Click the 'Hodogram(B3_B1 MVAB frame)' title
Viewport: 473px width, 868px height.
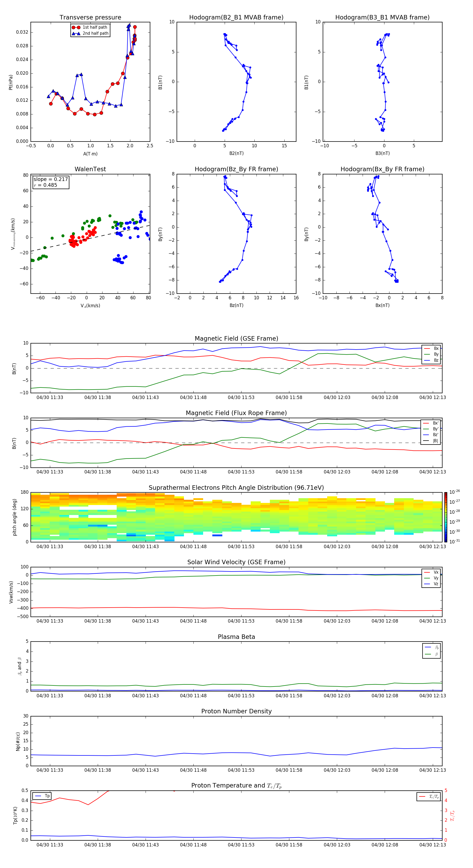pyautogui.click(x=382, y=18)
